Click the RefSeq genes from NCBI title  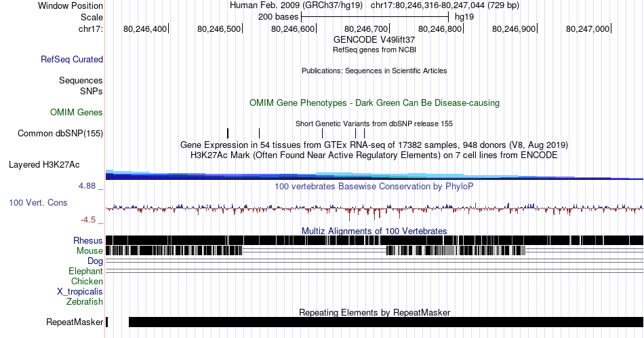(374, 50)
